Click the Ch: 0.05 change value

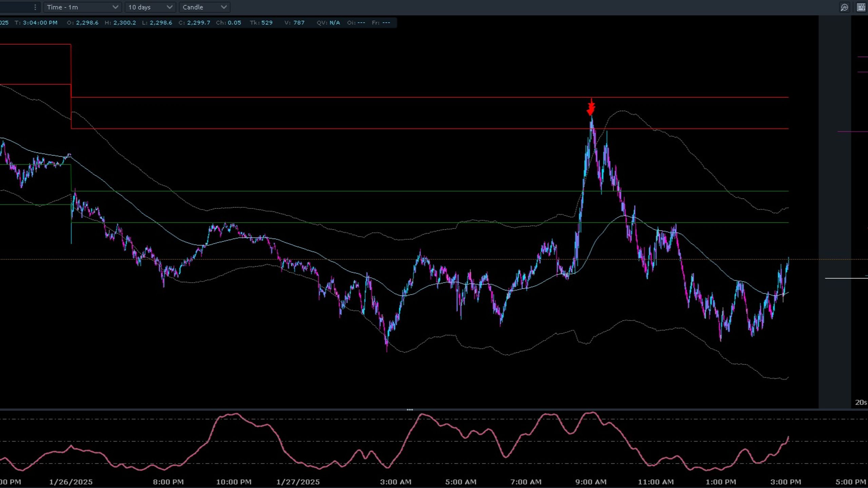tap(228, 23)
